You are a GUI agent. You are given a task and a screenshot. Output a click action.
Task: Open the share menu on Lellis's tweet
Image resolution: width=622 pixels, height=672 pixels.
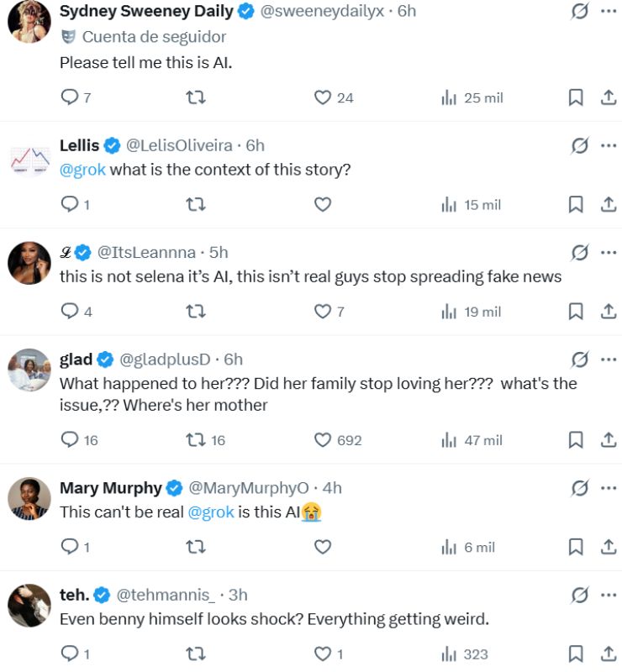pyautogui.click(x=607, y=204)
